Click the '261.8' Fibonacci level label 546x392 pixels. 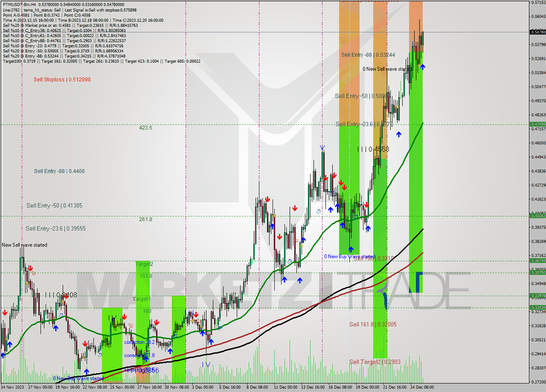point(145,219)
